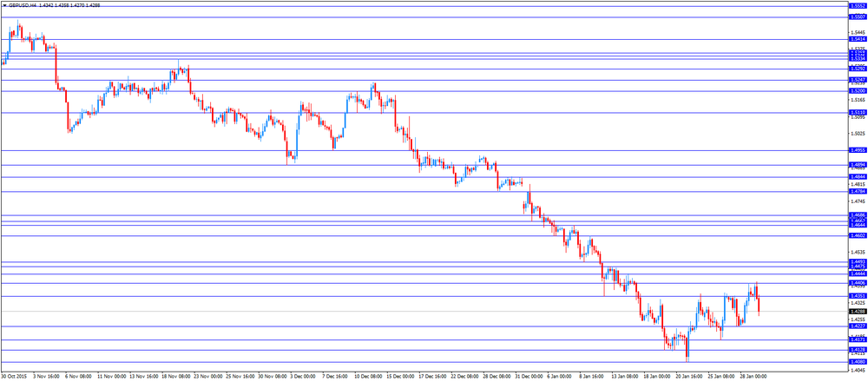The height and width of the screenshot is (382, 868).
Task: Click the 10 Dec 08:00 time axis label
Action: [x=369, y=375]
